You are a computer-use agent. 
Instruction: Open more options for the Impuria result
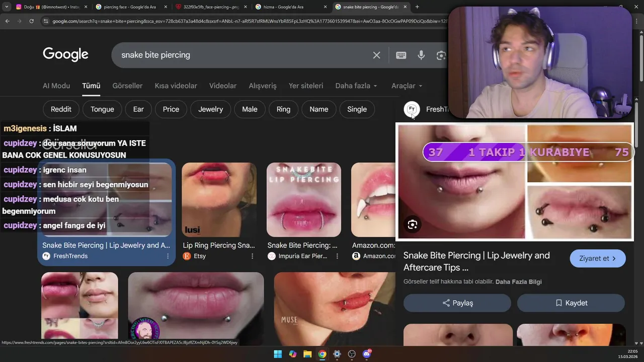click(x=337, y=256)
